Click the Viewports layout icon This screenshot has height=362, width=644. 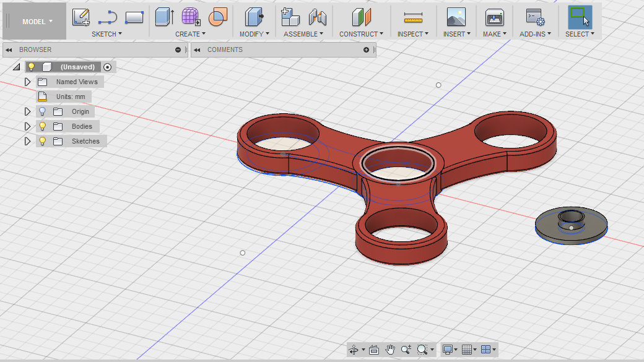(x=485, y=350)
